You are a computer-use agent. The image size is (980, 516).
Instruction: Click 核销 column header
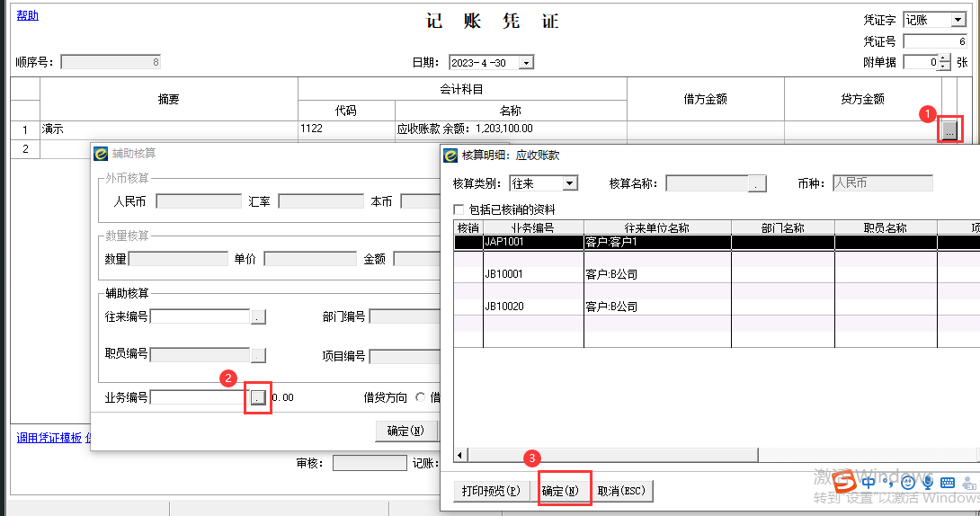[468, 228]
